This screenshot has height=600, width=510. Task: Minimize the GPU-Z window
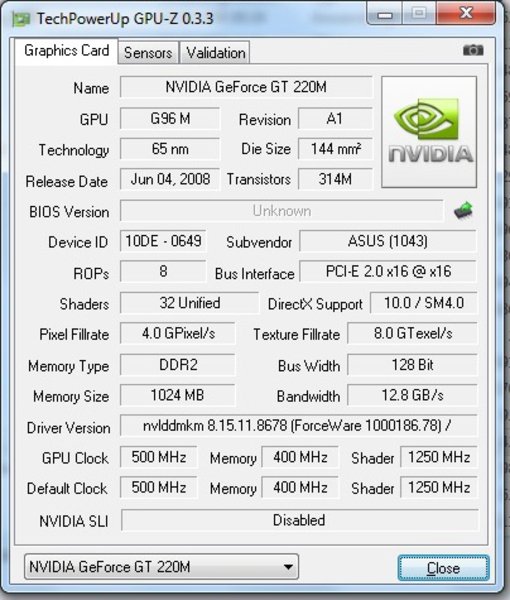[384, 14]
